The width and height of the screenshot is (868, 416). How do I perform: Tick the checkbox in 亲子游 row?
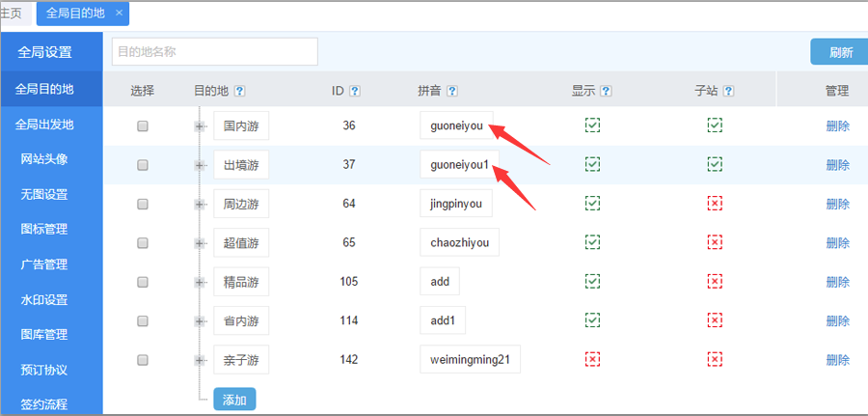tap(143, 360)
